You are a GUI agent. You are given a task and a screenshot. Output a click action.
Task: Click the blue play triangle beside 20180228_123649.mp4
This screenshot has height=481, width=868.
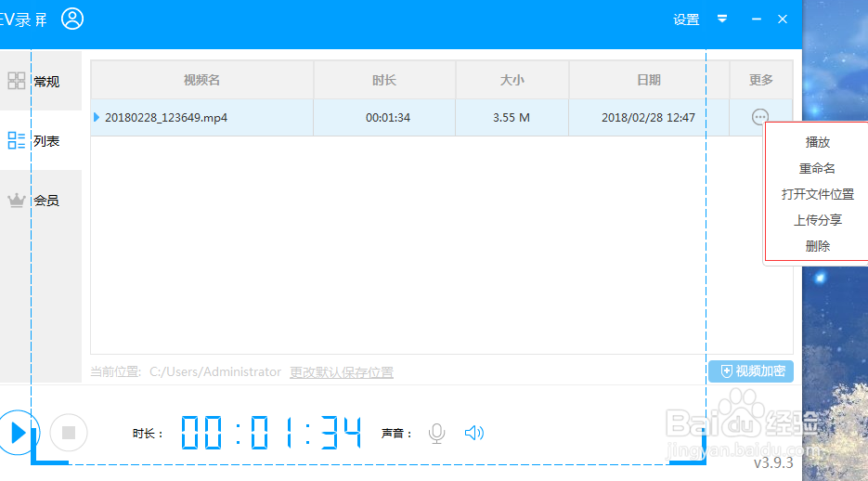click(97, 117)
